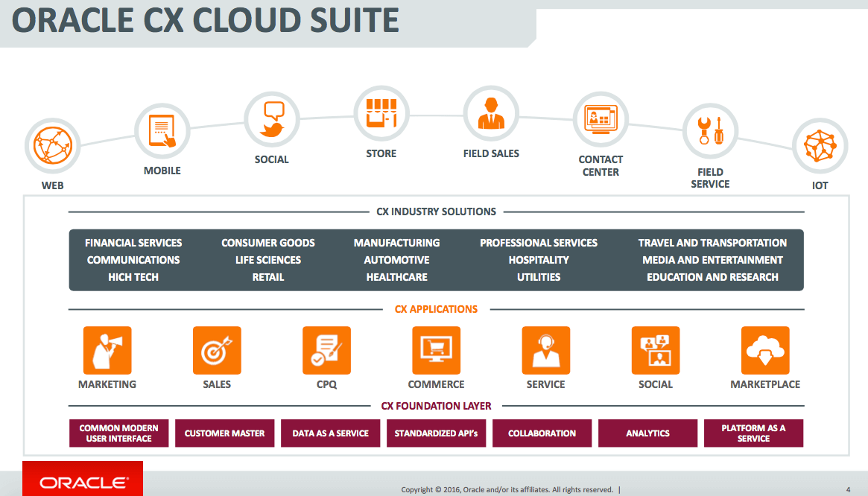Click the Field Service tools icon
868x496 pixels.
tap(710, 131)
